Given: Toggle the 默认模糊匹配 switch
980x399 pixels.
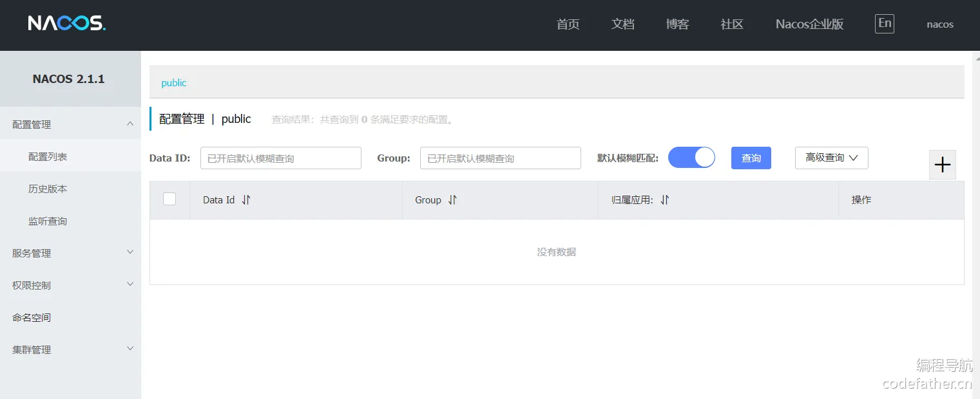Looking at the screenshot, I should (x=691, y=158).
